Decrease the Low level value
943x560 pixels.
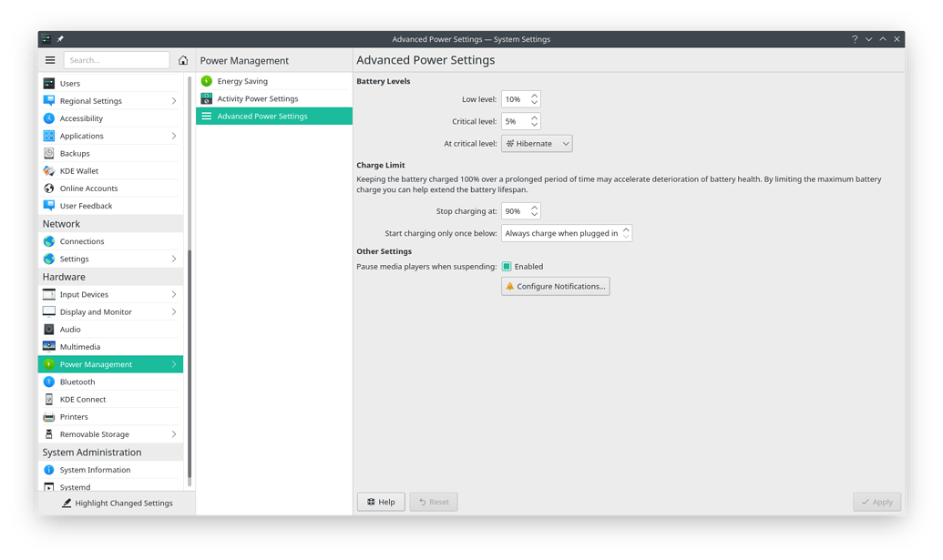click(534, 103)
